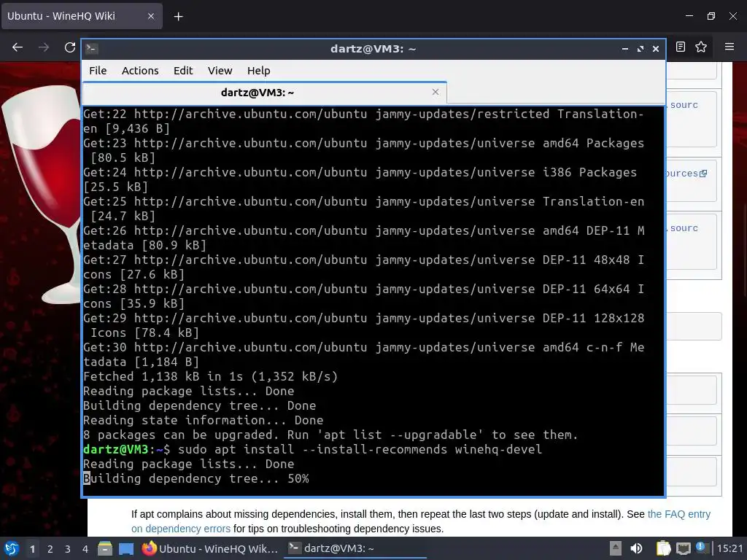Open the removable media eject tray icon
The image size is (747, 560).
616,548
